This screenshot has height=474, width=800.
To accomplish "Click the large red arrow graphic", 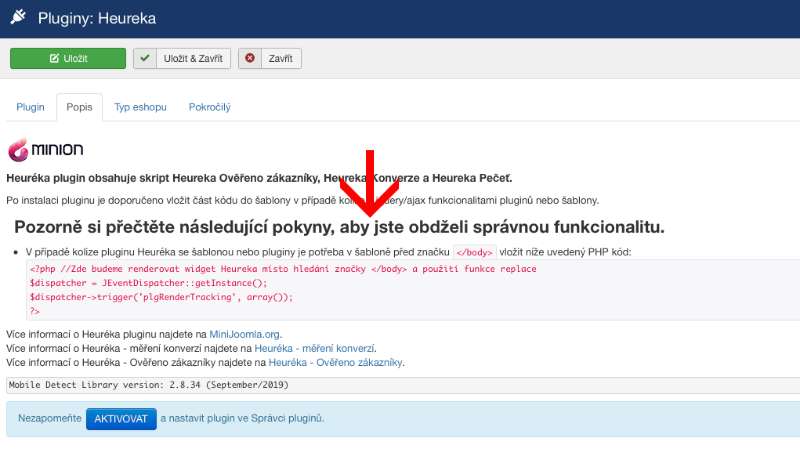I will (371, 183).
